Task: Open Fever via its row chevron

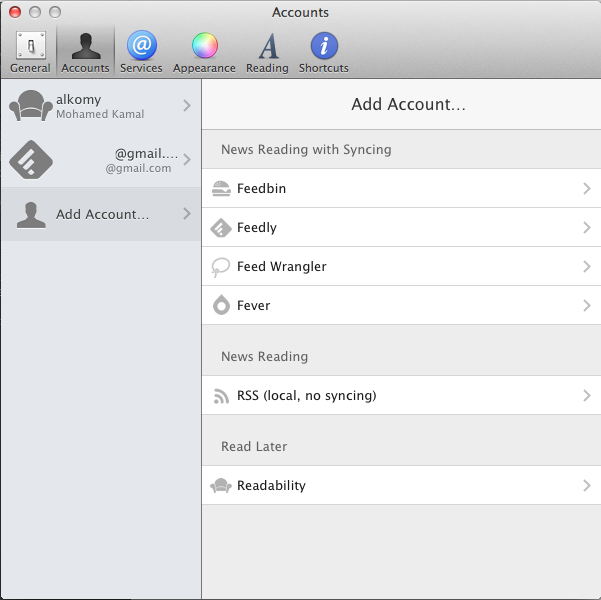Action: (586, 306)
